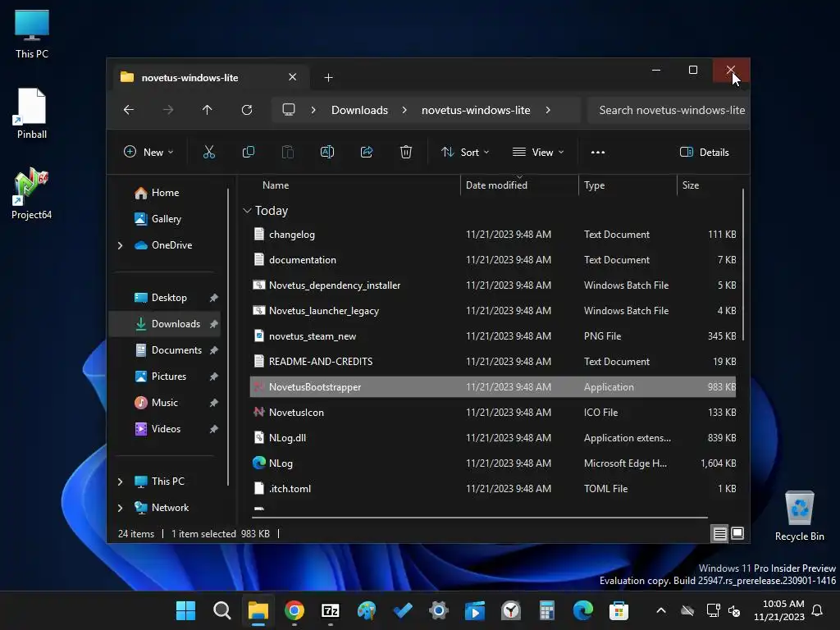Screen dimensions: 840x630
Task: Click the Search novetus-windows-lite field
Action: tap(668, 110)
